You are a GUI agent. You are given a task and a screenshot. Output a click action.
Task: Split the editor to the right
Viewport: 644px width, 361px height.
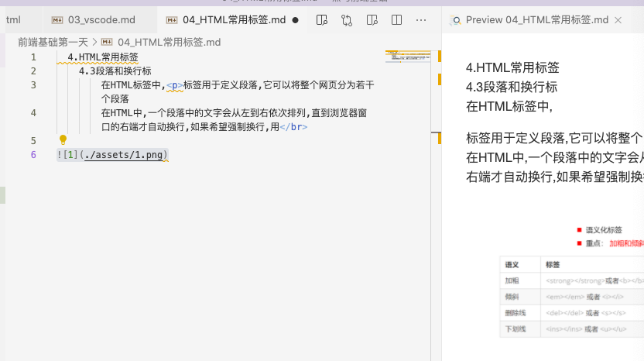tap(397, 20)
